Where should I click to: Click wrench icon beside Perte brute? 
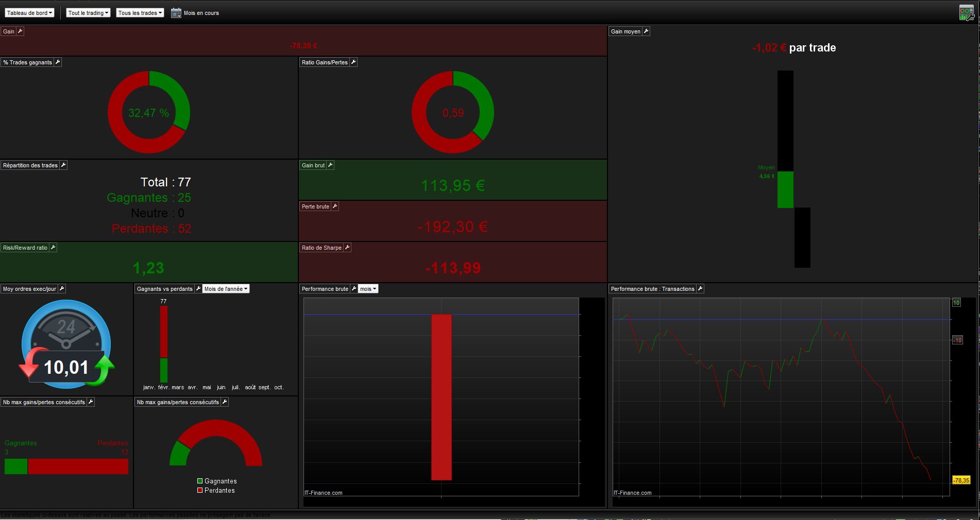point(335,206)
